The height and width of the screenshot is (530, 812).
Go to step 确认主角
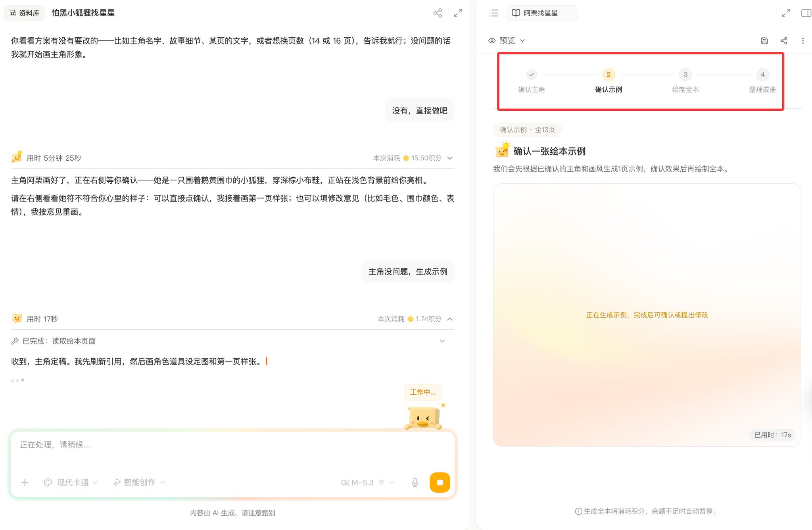[x=531, y=81]
